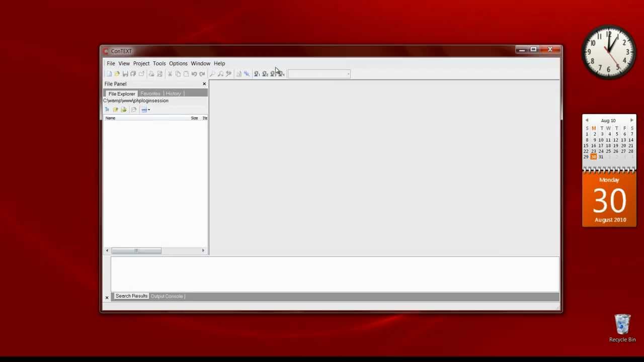Image resolution: width=644 pixels, height=362 pixels.
Task: Click the greyed open file icon in File Explorer
Action: [x=134, y=110]
